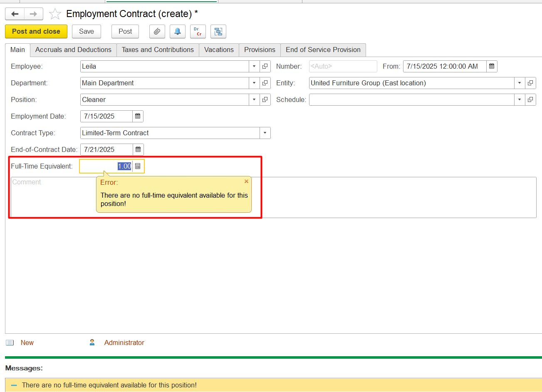Show Dr/Cr accounting entries icon

[198, 31]
